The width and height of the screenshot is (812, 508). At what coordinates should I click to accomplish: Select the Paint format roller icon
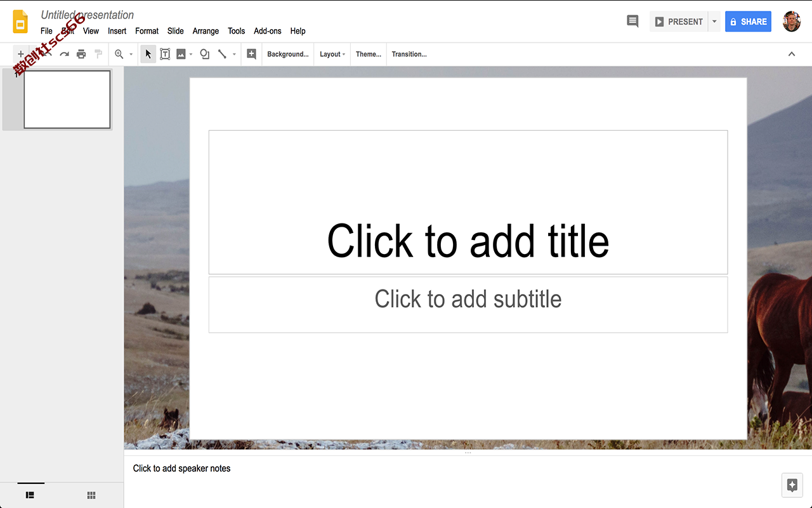98,54
